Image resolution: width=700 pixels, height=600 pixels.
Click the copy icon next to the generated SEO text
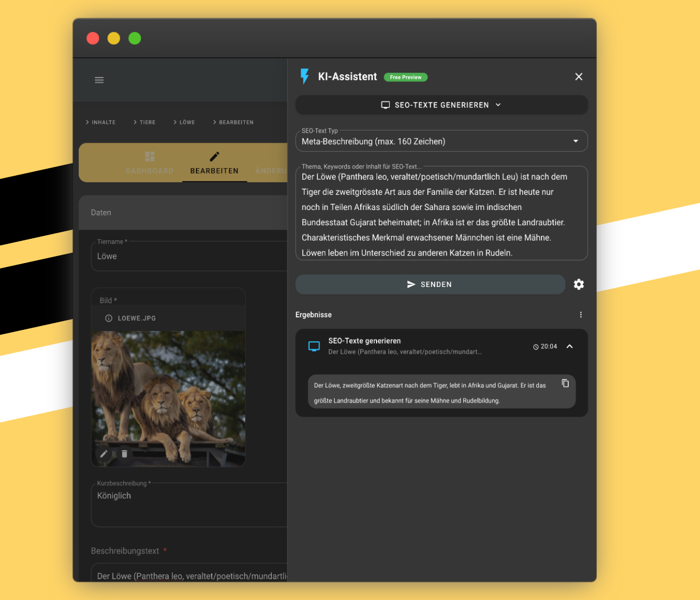[x=565, y=383]
